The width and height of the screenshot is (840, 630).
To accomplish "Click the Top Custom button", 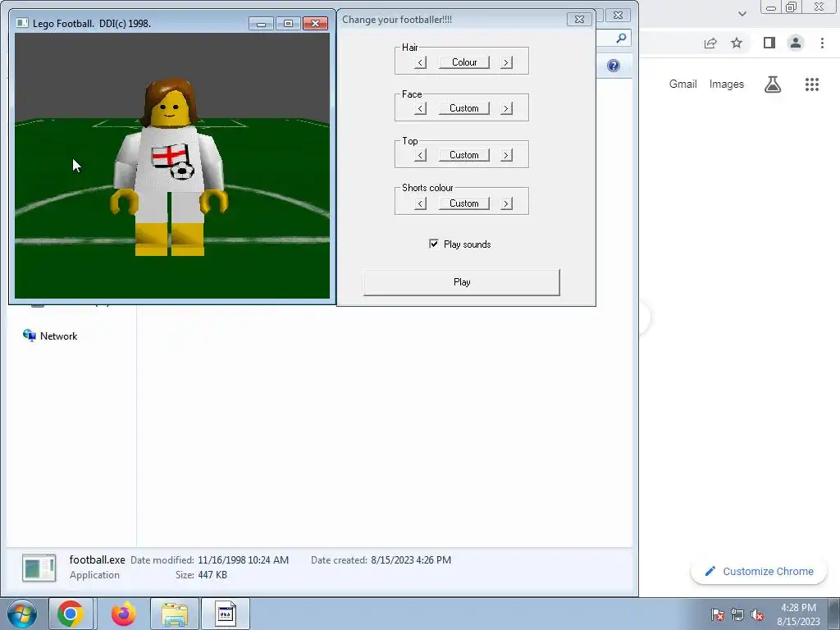I will click(x=464, y=155).
